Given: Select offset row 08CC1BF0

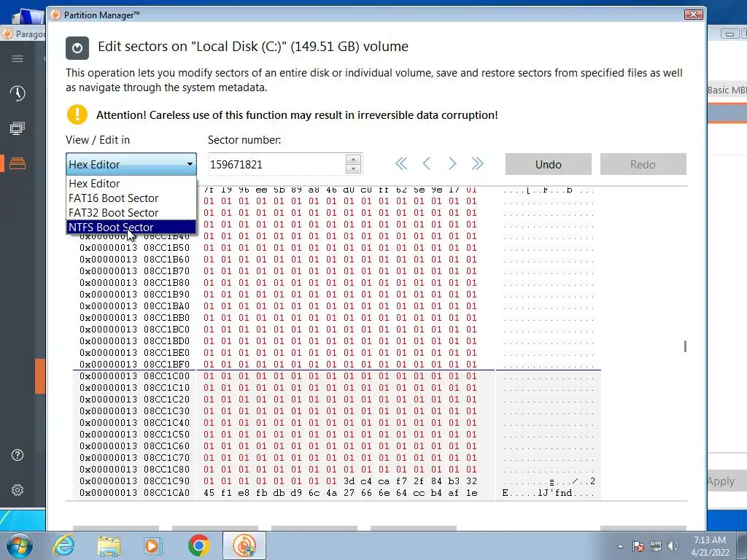Looking at the screenshot, I should [135, 365].
